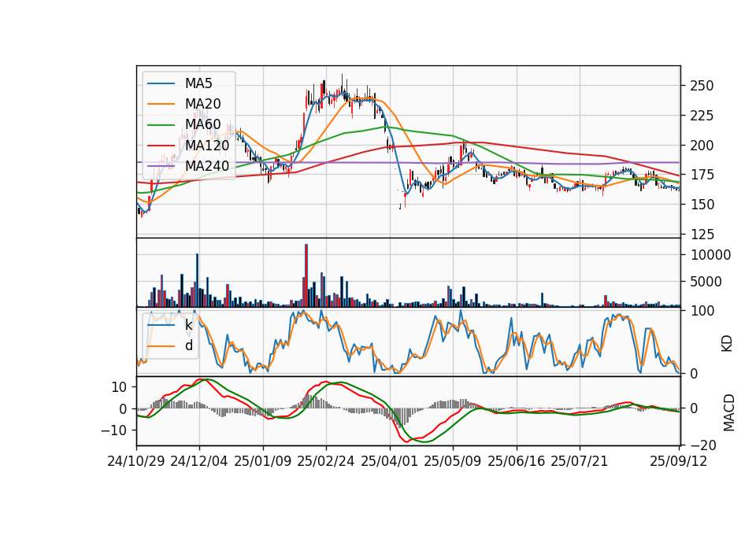The image size is (756, 543).
Task: Click the MA240 legend label
Action: point(207,166)
